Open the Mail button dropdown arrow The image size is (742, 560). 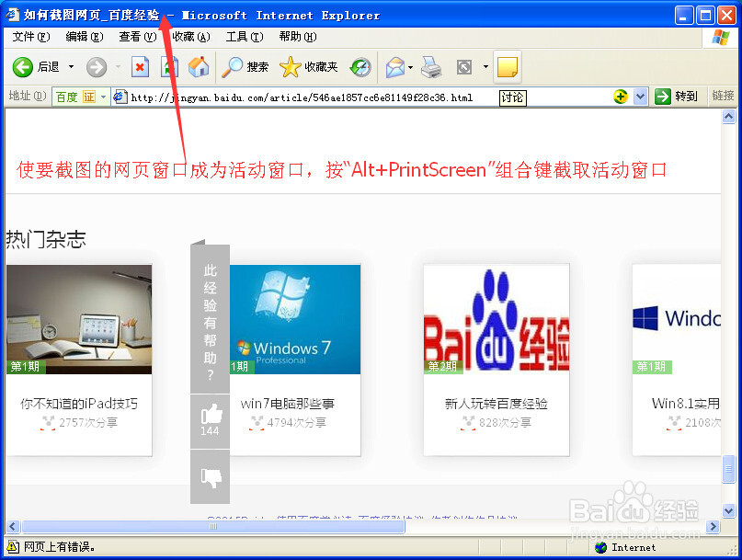[x=411, y=67]
